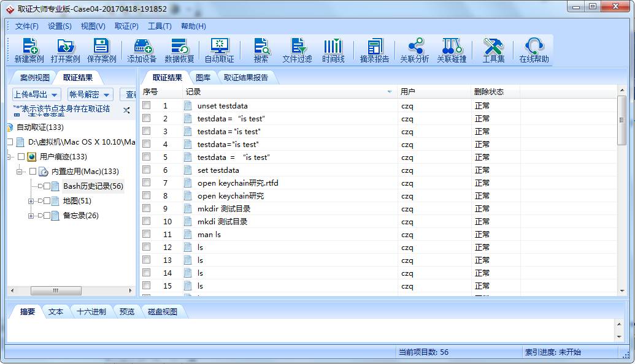Switch to the 取证结果报告 tab

pyautogui.click(x=245, y=78)
